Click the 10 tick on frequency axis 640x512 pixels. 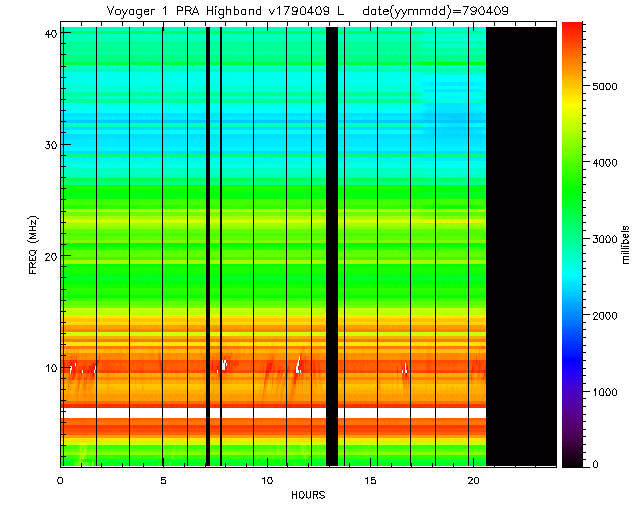pyautogui.click(x=50, y=367)
